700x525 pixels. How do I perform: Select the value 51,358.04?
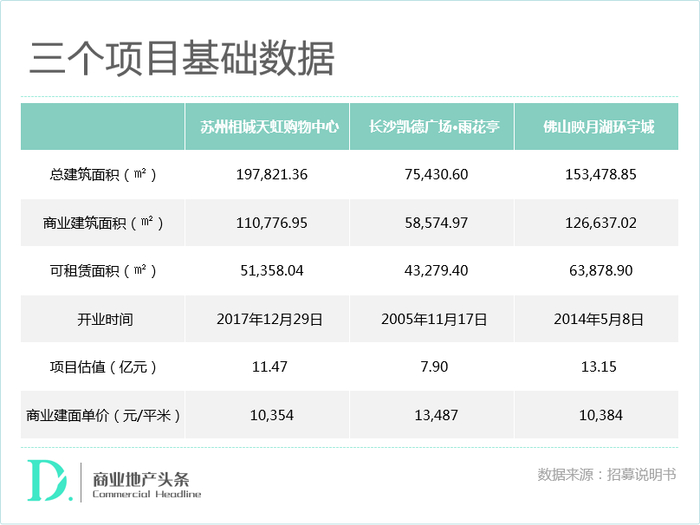pyautogui.click(x=271, y=271)
